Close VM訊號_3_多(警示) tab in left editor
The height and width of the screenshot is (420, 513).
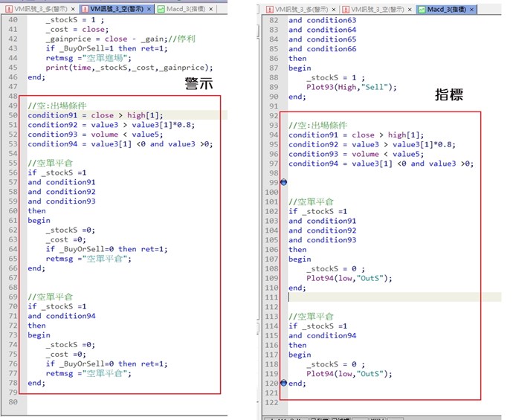point(73,8)
